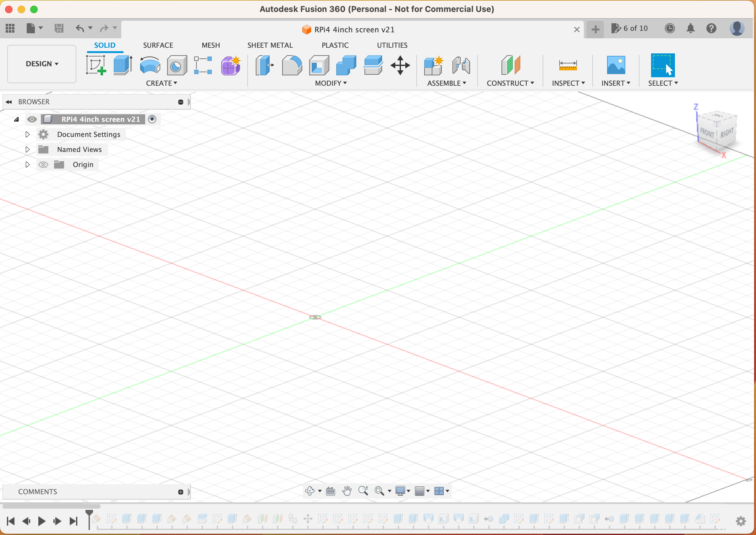
Task: Open timeline settings gear
Action: (x=741, y=521)
